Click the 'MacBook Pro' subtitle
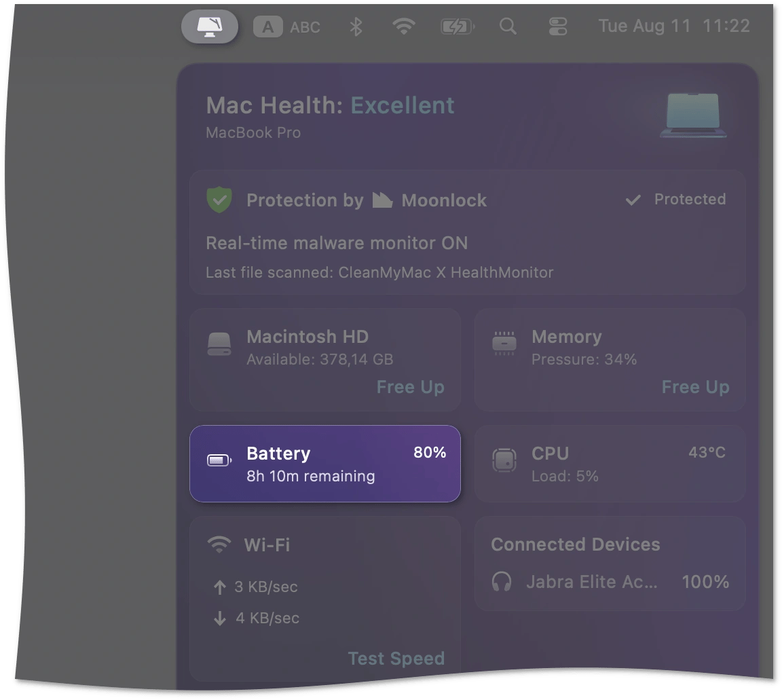Screen dimensions: 782x700 (253, 132)
